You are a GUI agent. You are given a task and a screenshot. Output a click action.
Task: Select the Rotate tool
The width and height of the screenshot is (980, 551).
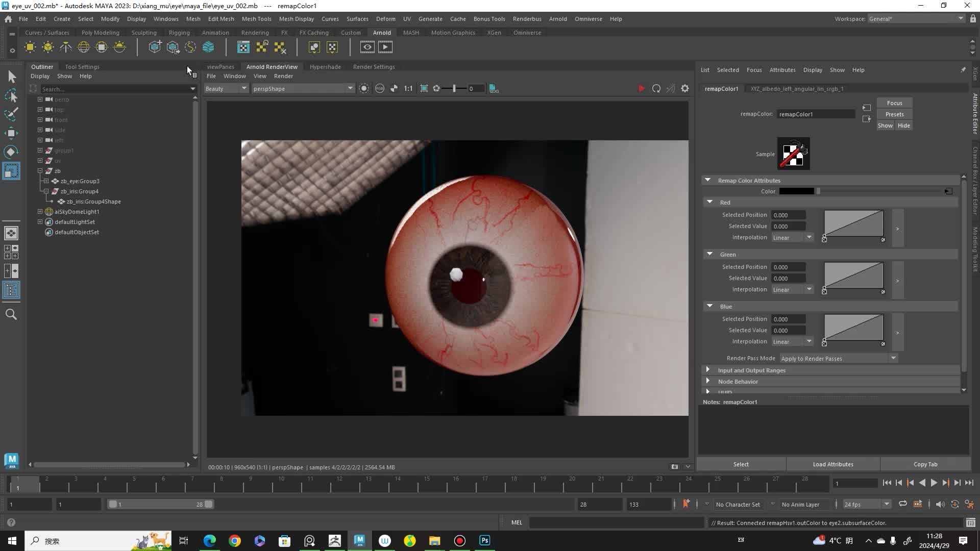point(11,152)
